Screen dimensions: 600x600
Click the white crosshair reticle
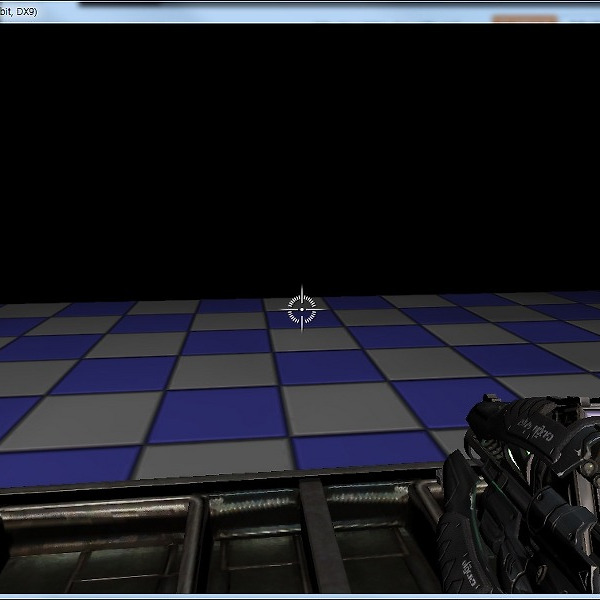pos(301,309)
